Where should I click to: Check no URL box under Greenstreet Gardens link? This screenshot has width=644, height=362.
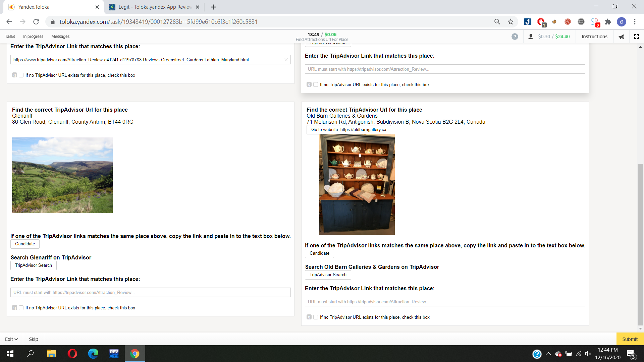pos(21,75)
